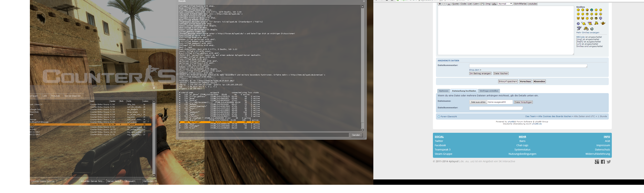Screen dimensions: 644x193
Task: Click console scrollbar down arrow
Action: [362, 130]
